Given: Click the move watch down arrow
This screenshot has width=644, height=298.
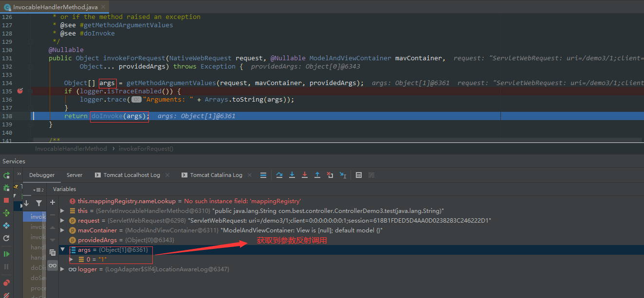Looking at the screenshot, I should 53,240.
